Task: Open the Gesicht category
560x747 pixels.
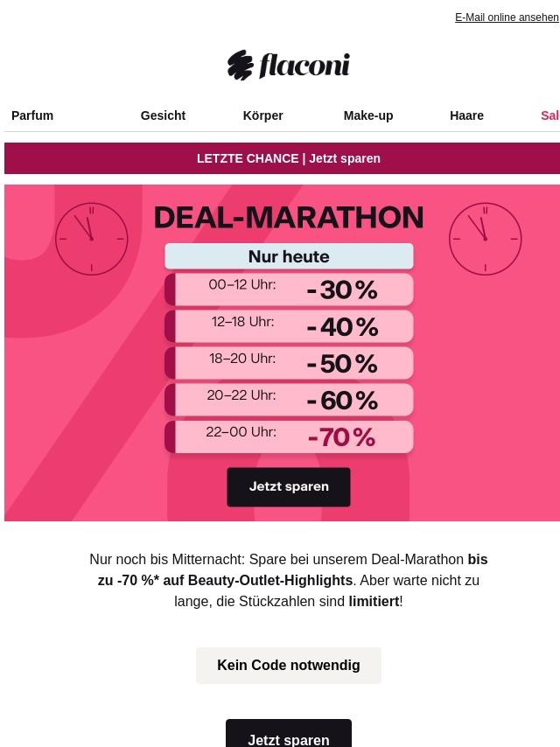Action: click(163, 115)
